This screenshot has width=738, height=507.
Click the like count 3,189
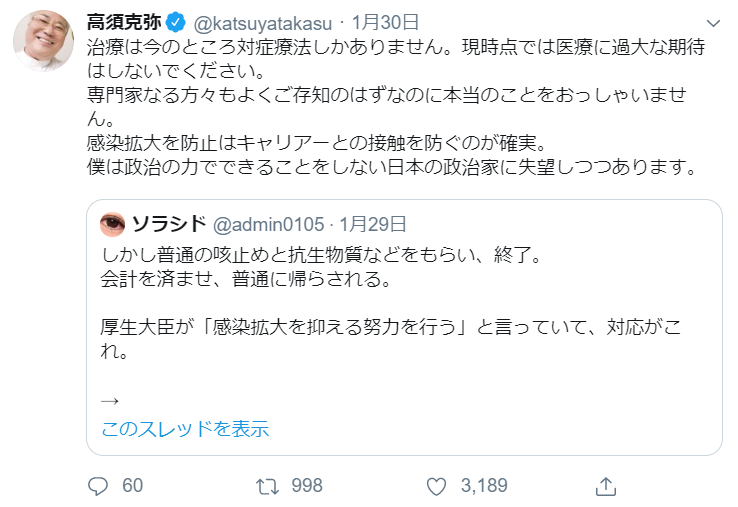[x=483, y=486]
